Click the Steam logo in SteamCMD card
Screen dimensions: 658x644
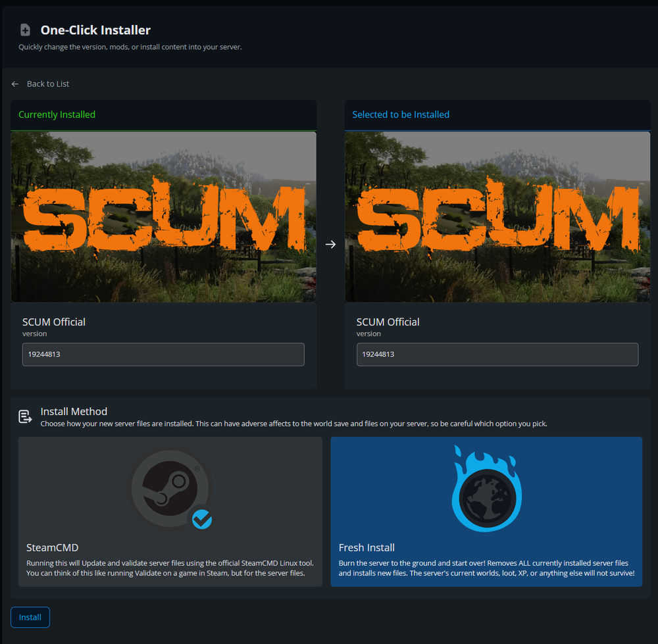click(171, 487)
